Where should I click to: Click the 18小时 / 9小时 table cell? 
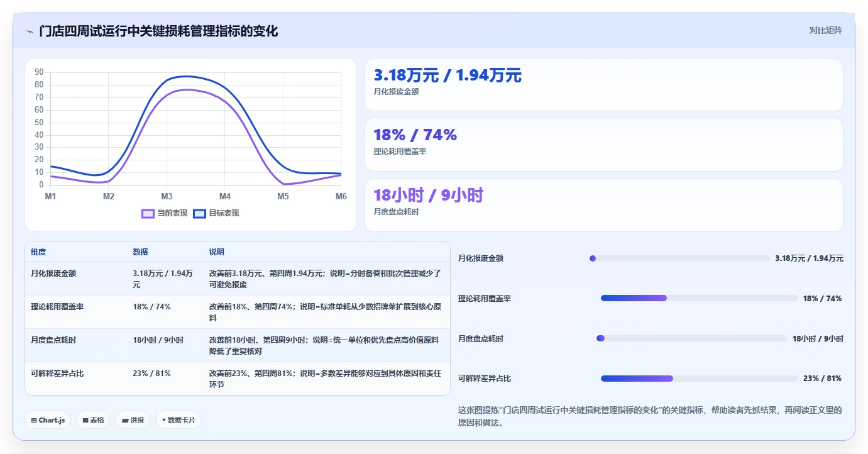click(158, 340)
